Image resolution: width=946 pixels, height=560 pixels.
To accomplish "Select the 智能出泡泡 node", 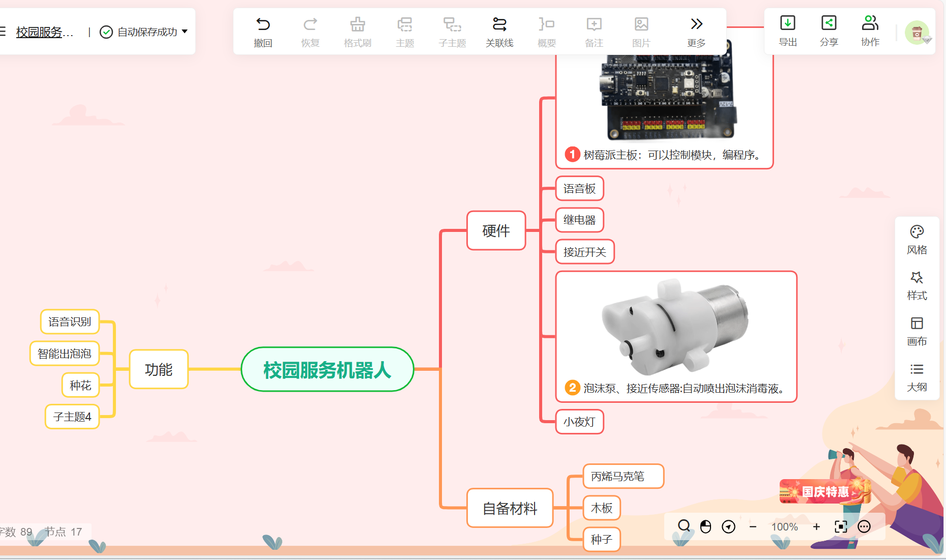I will (65, 353).
